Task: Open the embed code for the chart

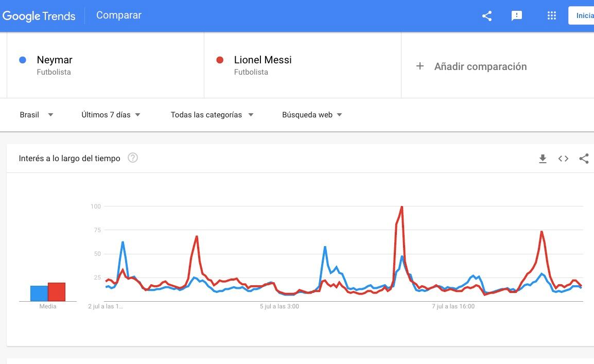Action: tap(563, 159)
